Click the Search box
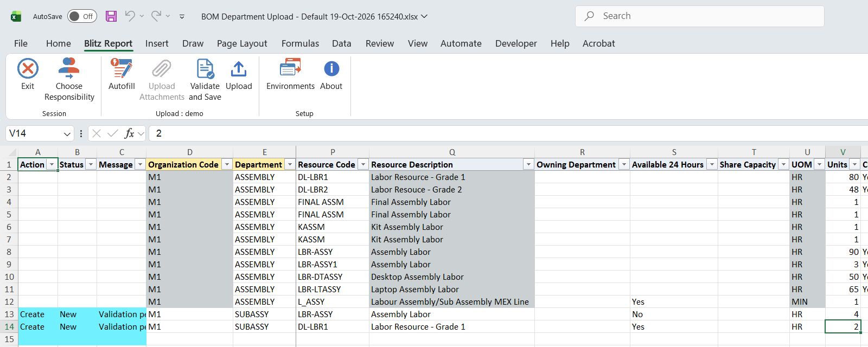The height and width of the screenshot is (347, 868). [x=700, y=16]
